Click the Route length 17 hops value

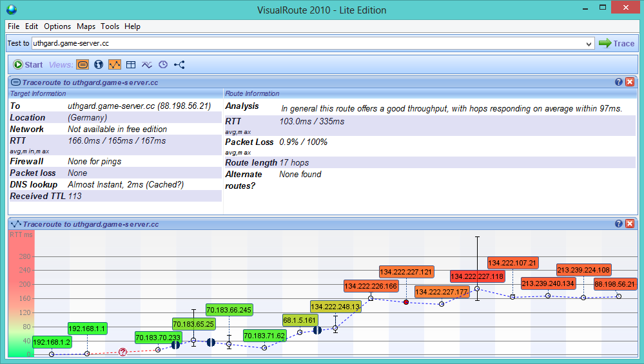294,162
